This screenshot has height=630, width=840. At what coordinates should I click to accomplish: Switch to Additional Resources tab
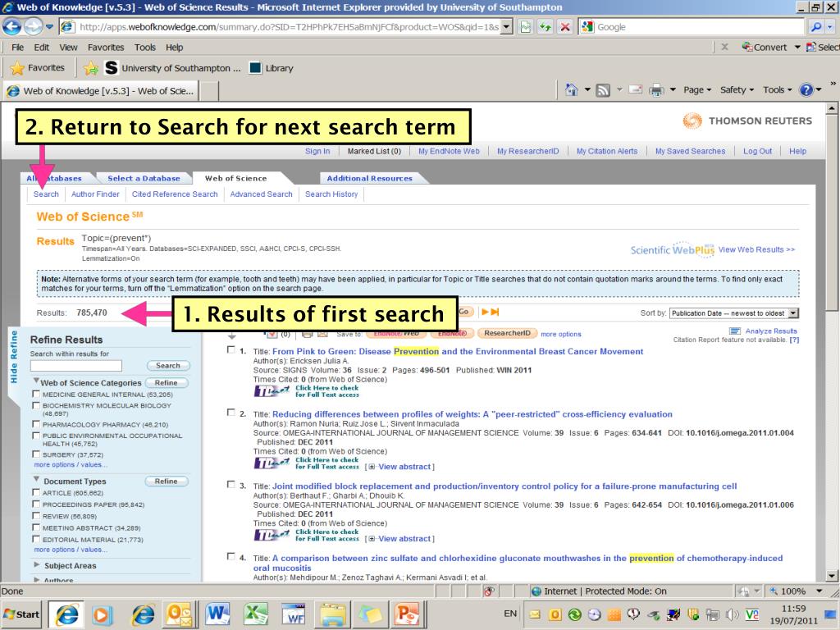pos(370,178)
